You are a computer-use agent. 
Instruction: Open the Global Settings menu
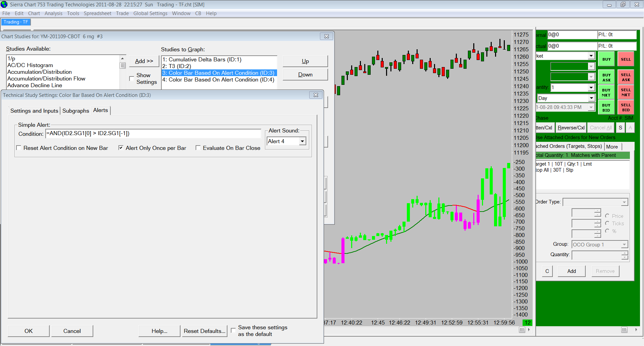pos(150,13)
